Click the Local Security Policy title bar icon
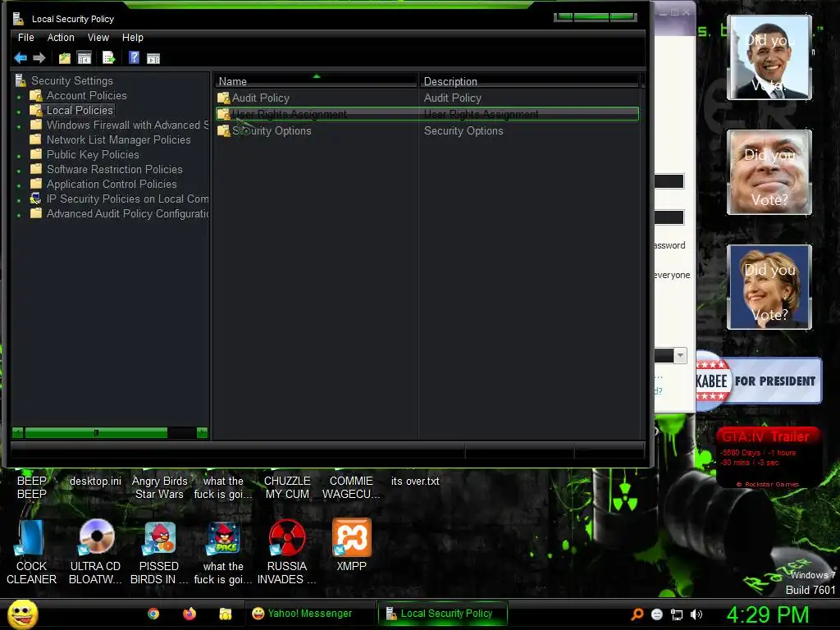 click(19, 19)
